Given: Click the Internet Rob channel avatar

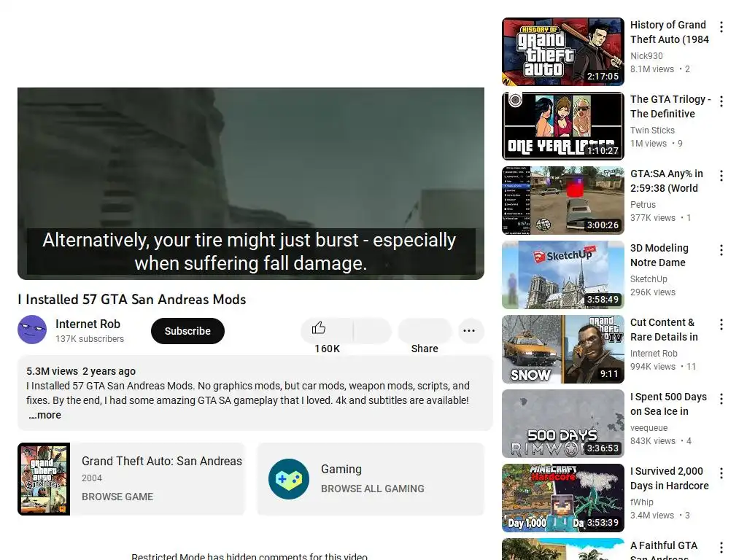Looking at the screenshot, I should 32,330.
